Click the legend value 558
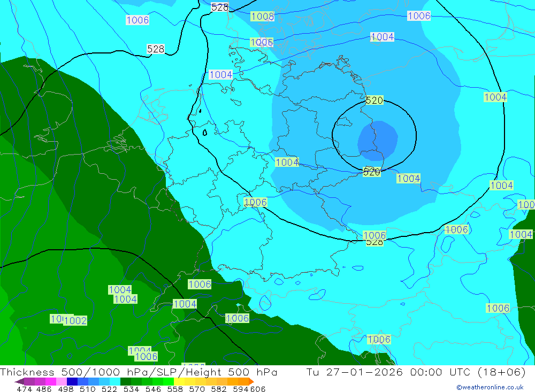This screenshot has width=535, height=392. pyautogui.click(x=175, y=389)
